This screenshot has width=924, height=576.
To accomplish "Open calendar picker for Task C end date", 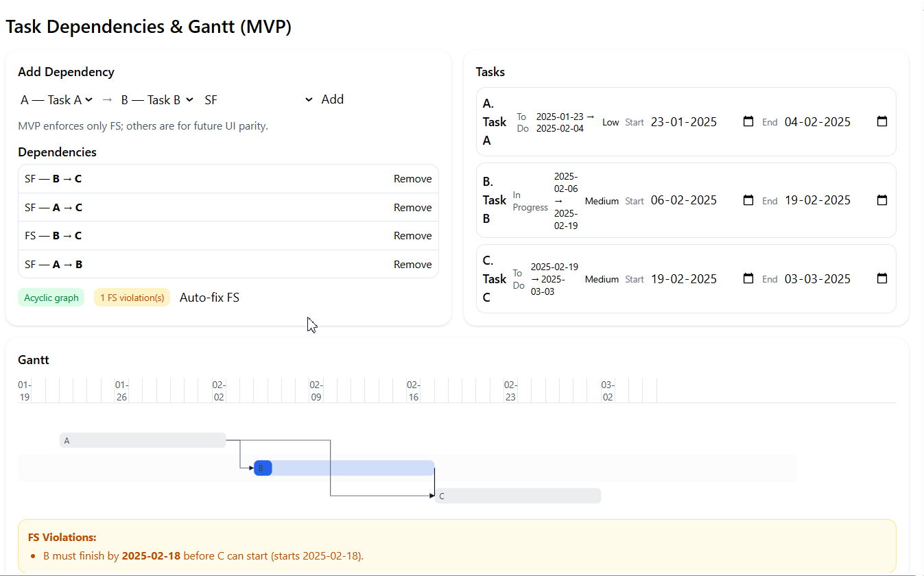I will pyautogui.click(x=882, y=279).
